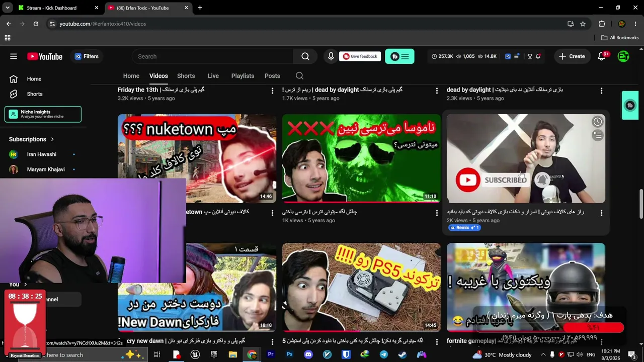Search within the channel magnifier icon
644x362 pixels.
299,76
